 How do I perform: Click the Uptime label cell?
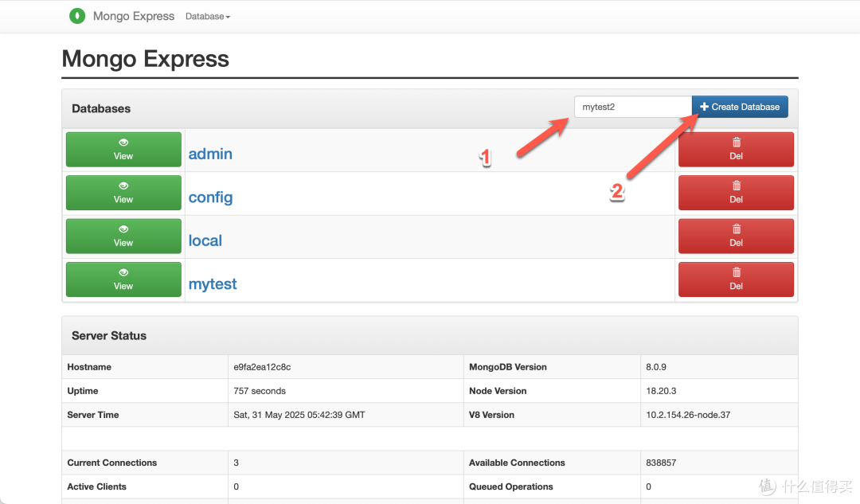click(x=146, y=391)
